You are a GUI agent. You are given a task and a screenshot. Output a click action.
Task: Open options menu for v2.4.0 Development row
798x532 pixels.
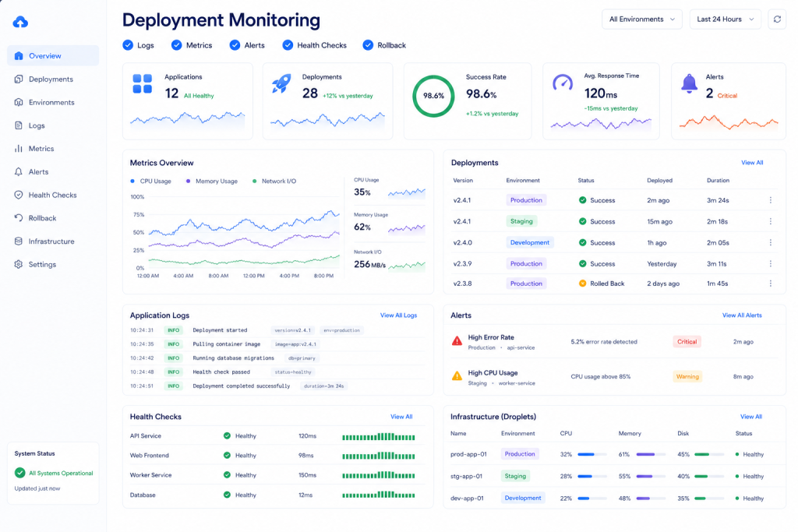point(771,242)
